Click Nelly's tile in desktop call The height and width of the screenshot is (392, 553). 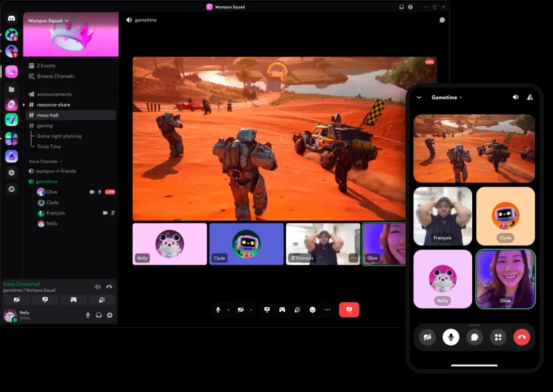click(x=169, y=244)
